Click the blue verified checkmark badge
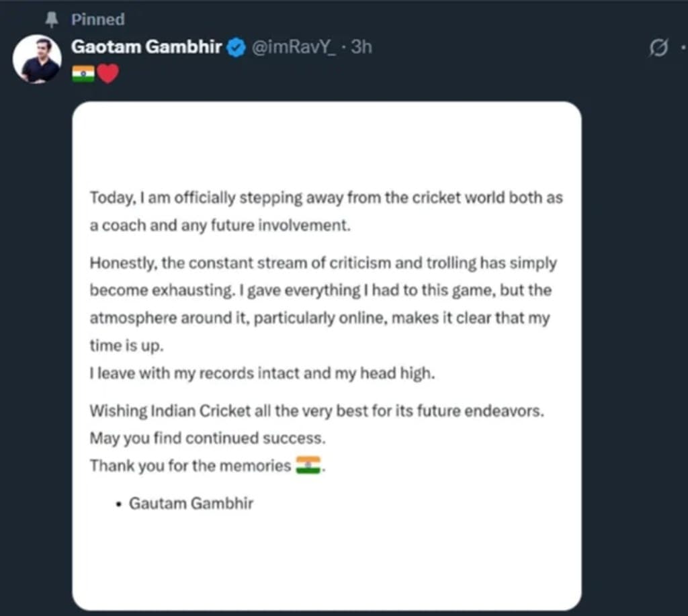This screenshot has height=616, width=688. (x=234, y=47)
